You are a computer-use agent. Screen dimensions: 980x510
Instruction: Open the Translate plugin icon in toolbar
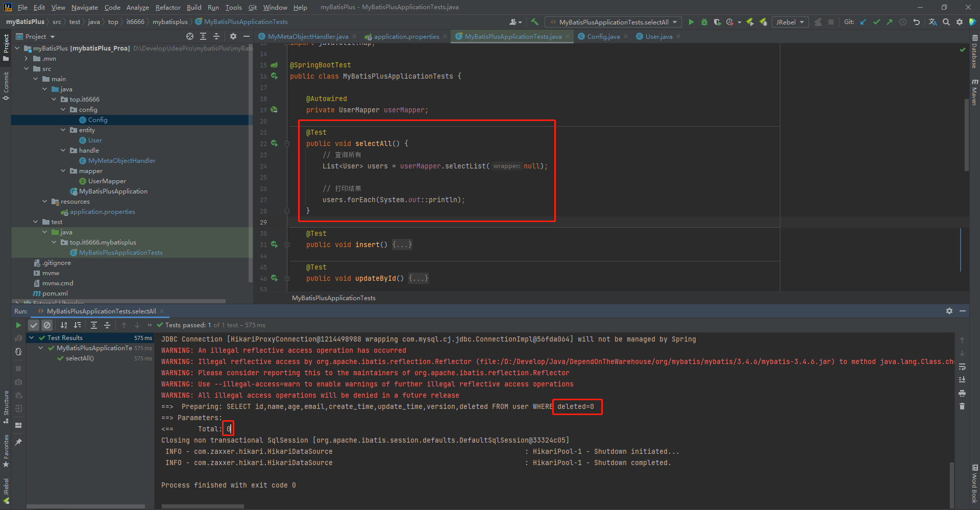click(x=933, y=22)
